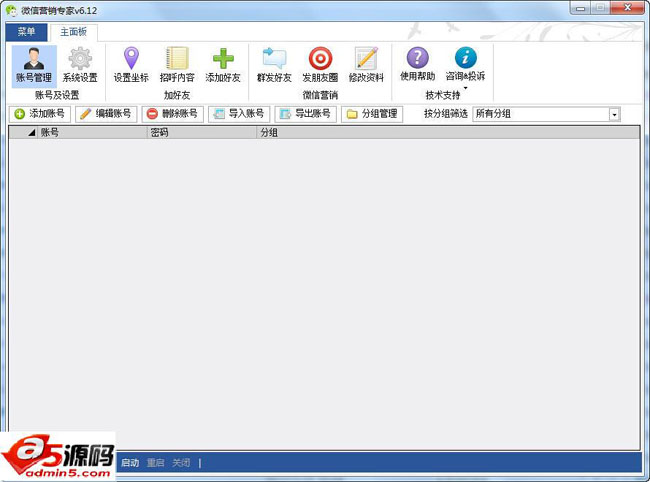Click the 微信营销专家 title bar app icon
Viewport: 650px width, 482px height.
[11, 10]
